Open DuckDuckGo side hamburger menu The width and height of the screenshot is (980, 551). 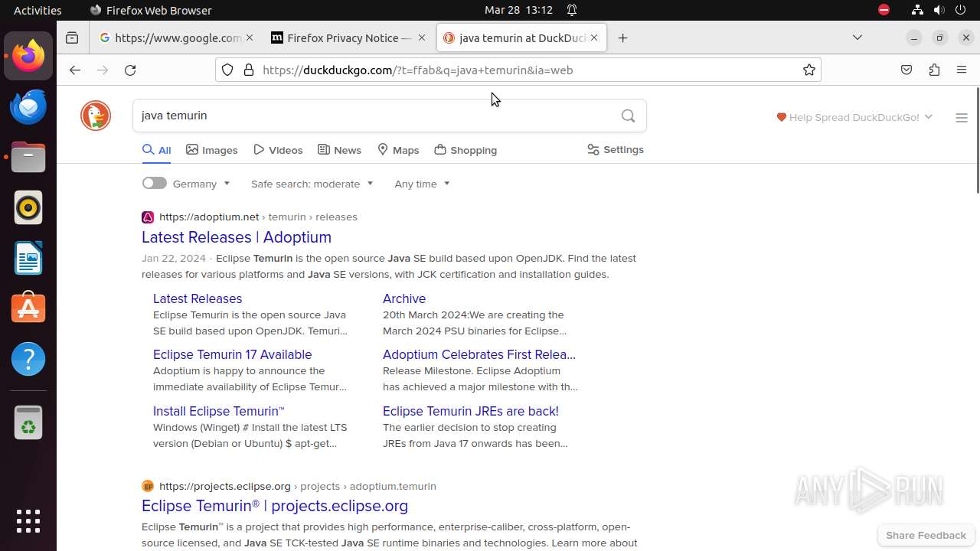962,118
